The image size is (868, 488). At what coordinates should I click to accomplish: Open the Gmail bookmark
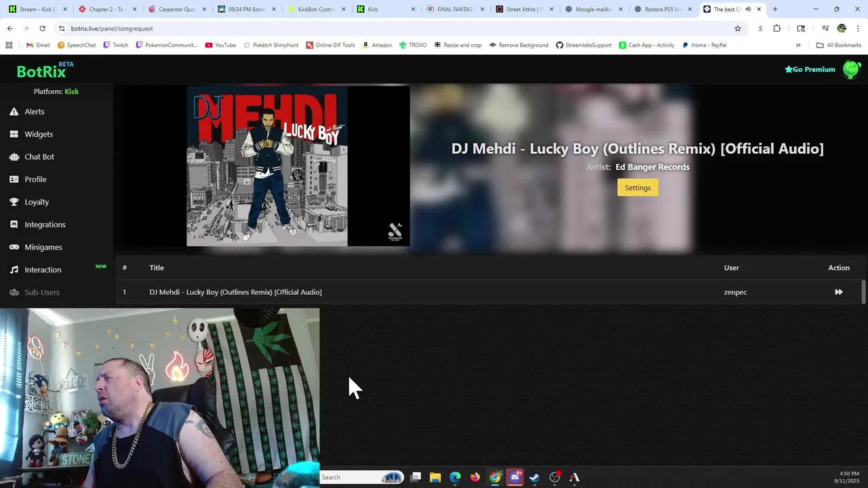pos(38,45)
